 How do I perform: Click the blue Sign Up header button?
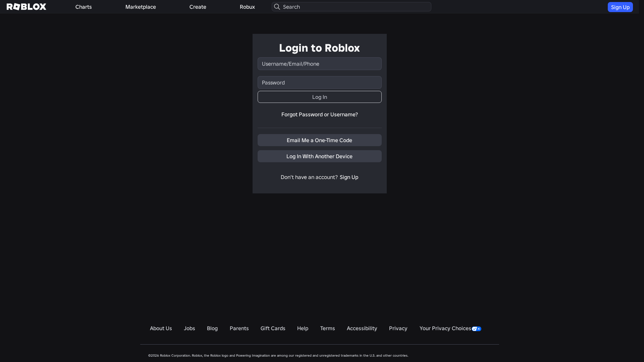tap(620, 7)
